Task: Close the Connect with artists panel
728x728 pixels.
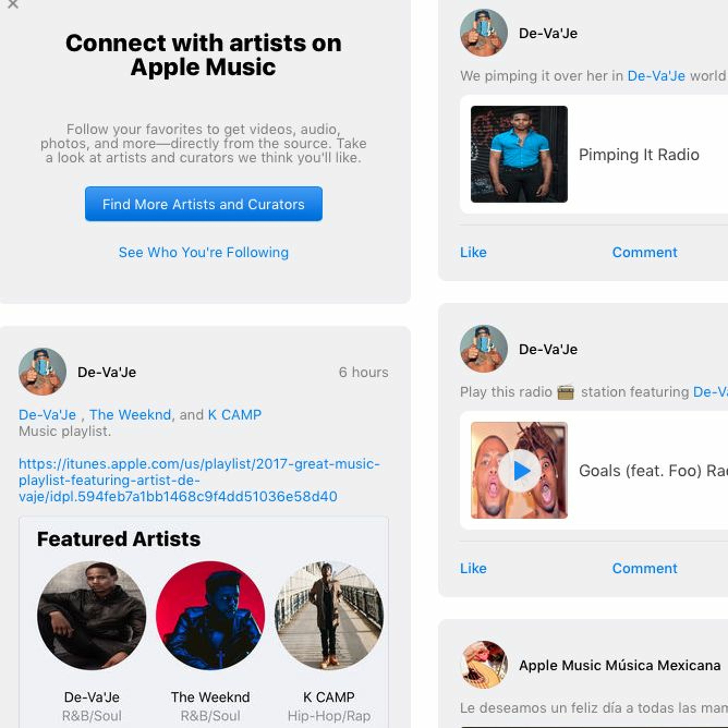Action: [13, 4]
